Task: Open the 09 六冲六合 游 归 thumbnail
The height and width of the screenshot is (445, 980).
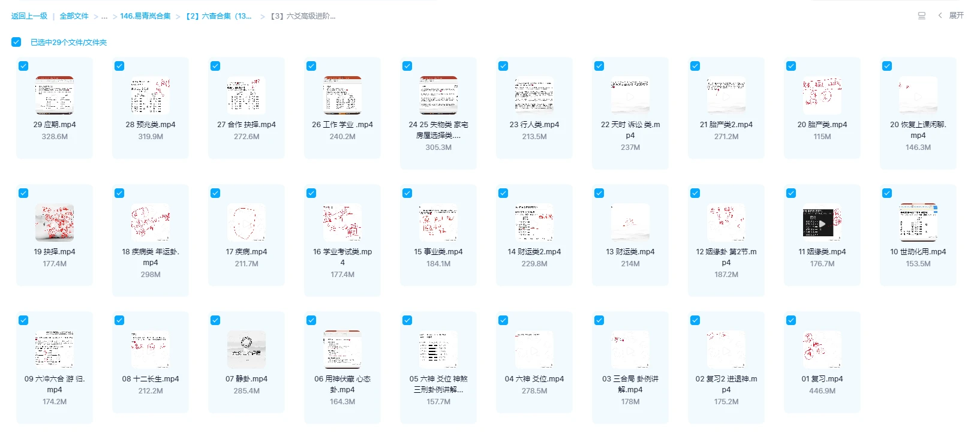Action: point(55,350)
